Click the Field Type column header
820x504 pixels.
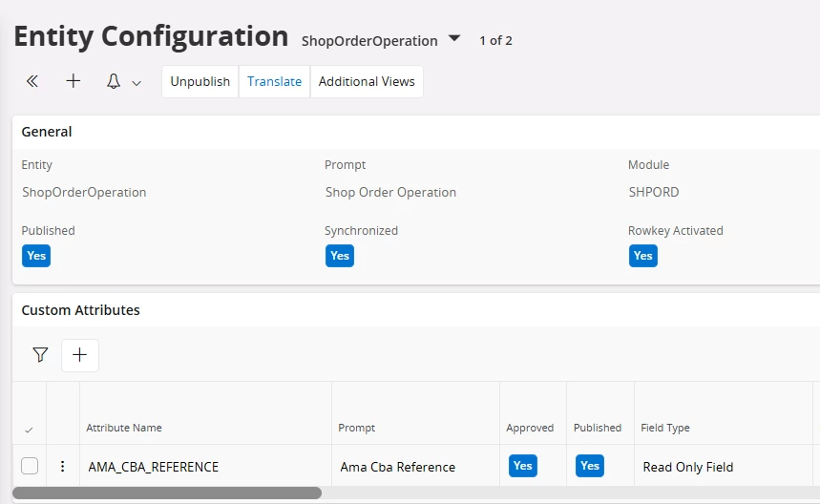[x=665, y=429]
